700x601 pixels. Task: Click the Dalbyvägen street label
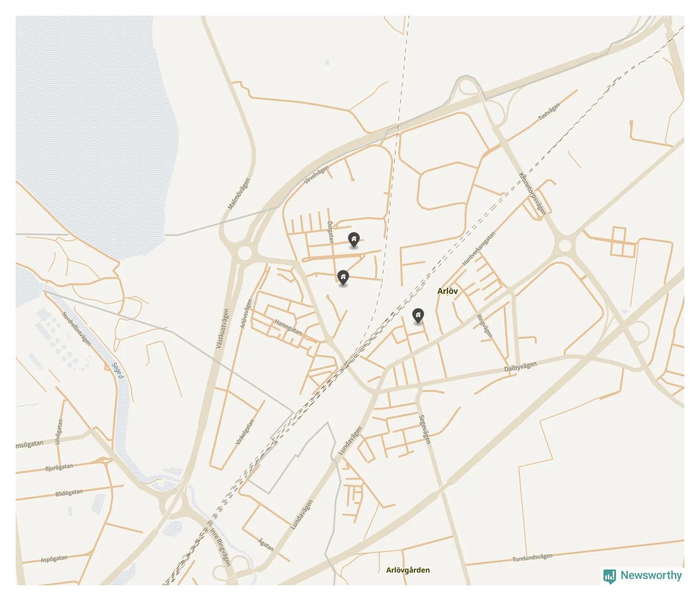point(520,366)
